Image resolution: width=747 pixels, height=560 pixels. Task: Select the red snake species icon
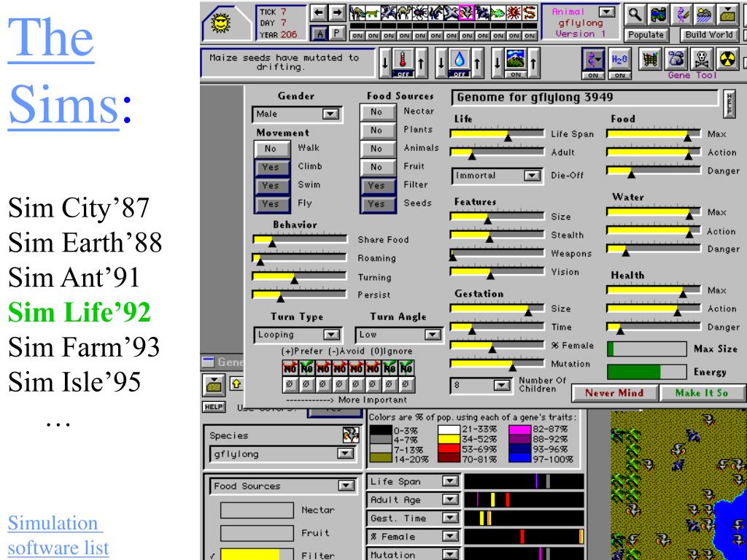[x=530, y=13]
